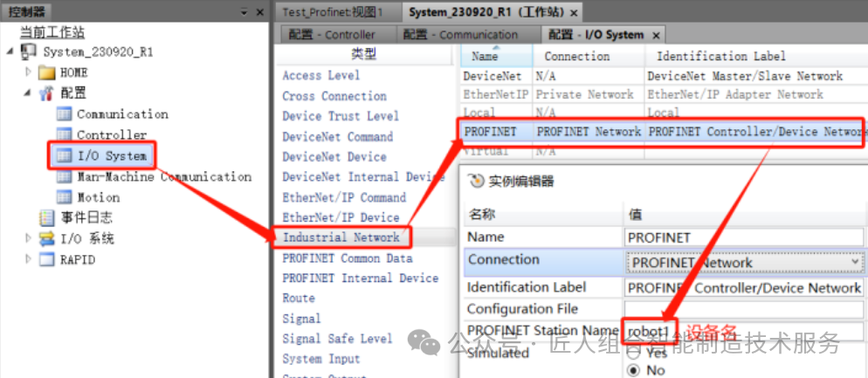Close the 配置 - I/O System tab

[x=656, y=35]
